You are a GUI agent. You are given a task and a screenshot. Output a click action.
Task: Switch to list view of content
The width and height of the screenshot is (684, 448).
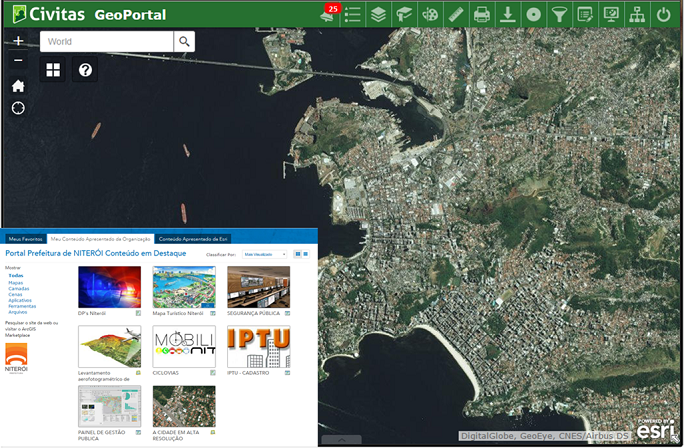[x=306, y=254]
